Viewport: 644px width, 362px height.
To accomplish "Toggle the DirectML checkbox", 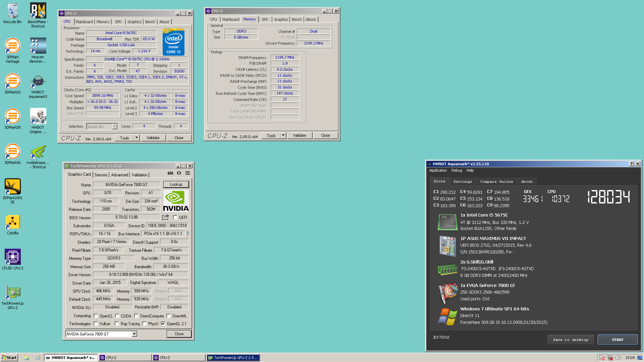I will [168, 316].
